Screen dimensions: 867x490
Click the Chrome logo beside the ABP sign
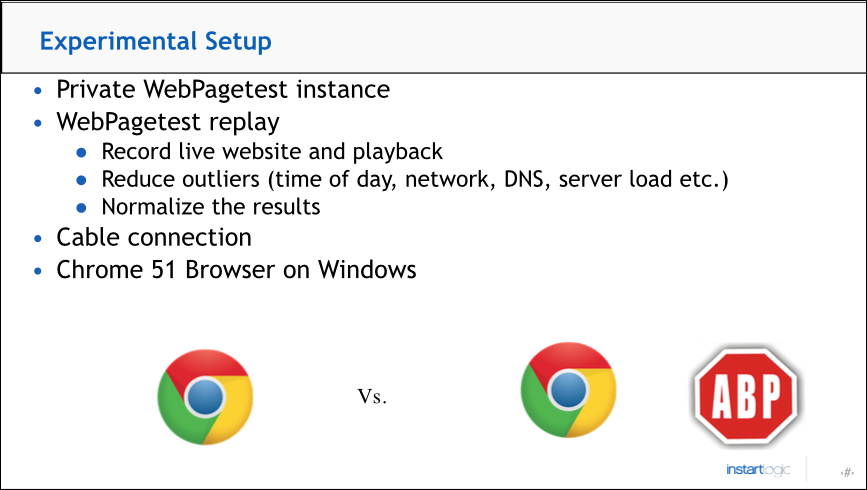tap(568, 390)
